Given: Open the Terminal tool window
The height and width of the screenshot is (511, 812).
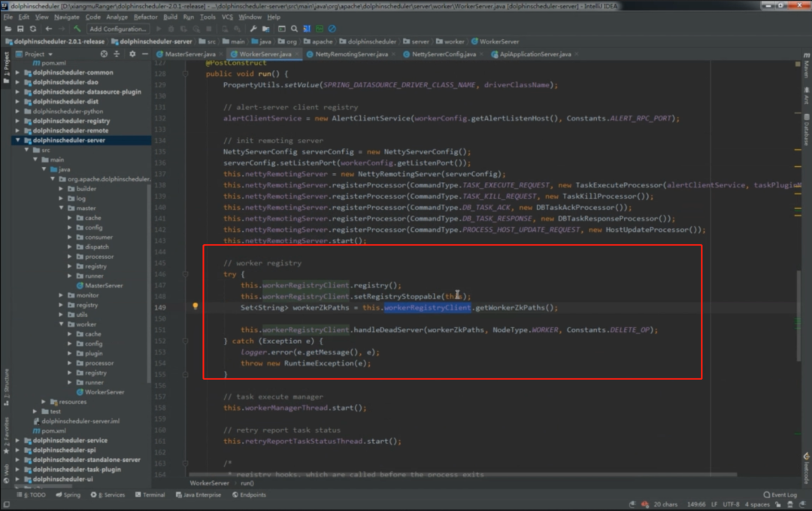Looking at the screenshot, I should [150, 495].
